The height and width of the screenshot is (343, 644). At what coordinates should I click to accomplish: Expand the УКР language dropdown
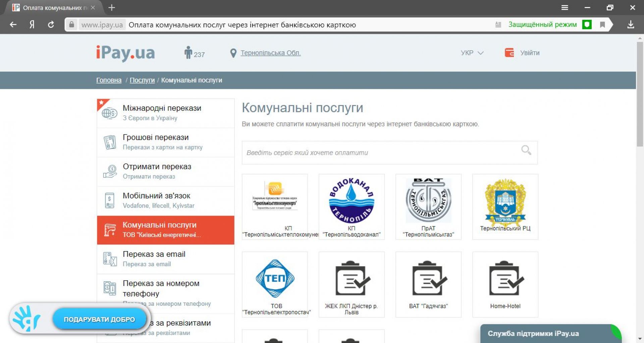pyautogui.click(x=472, y=53)
